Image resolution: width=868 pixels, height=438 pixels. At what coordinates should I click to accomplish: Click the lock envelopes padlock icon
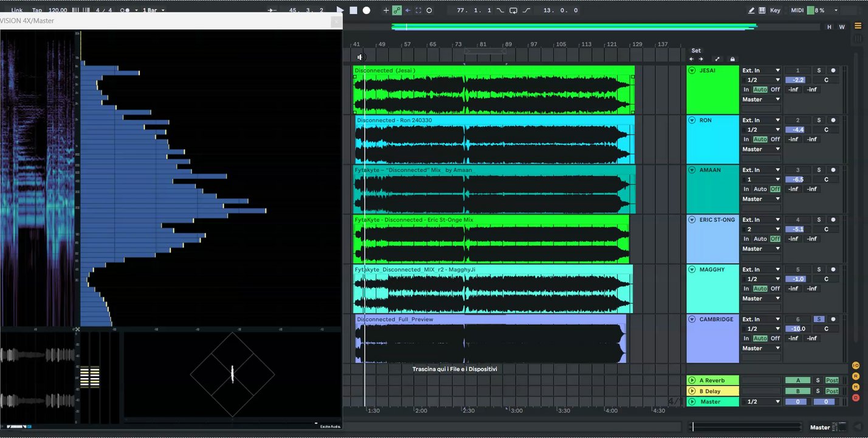[x=732, y=59]
